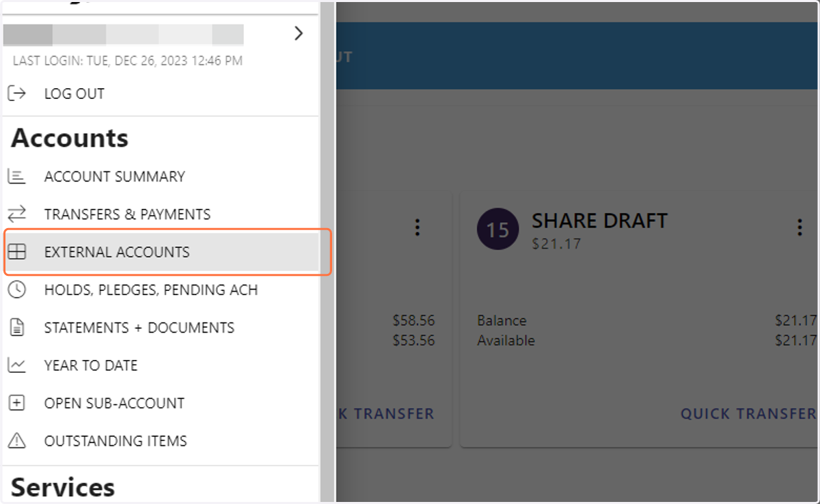Click the last login timestamp text

pos(128,61)
